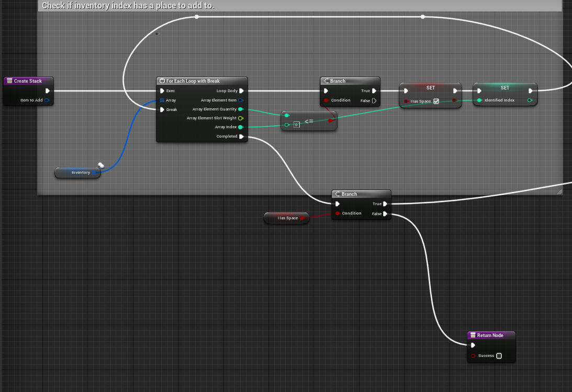Click the 0 value field on the comparison node
Viewport: 572px width, 392px height.
tap(297, 124)
